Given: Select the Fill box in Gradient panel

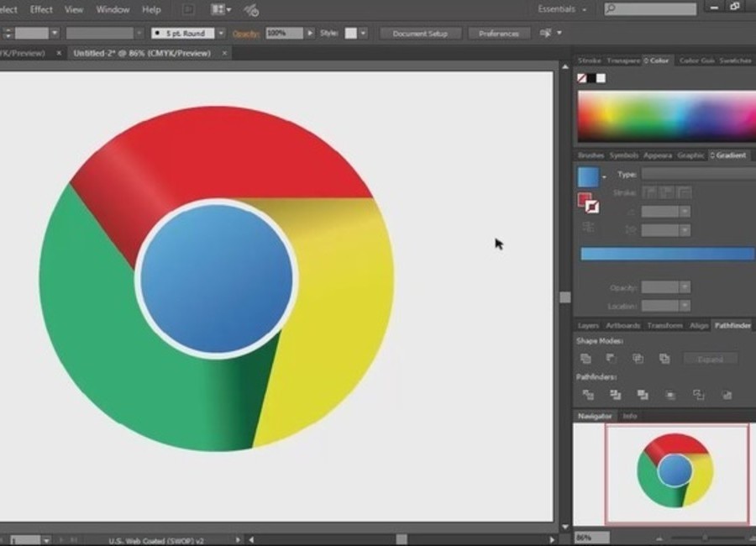Looking at the screenshot, I should (x=584, y=199).
